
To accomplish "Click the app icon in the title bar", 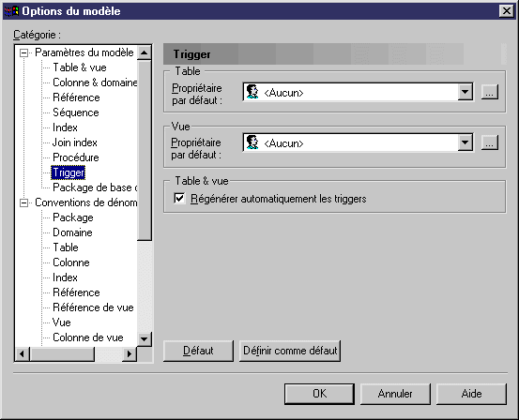I will [x=11, y=11].
